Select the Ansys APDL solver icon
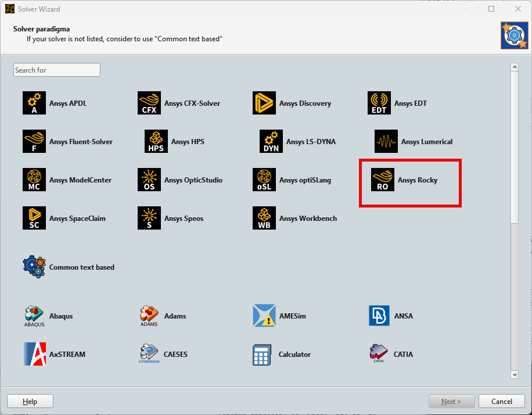Image resolution: width=532 pixels, height=415 pixels. coord(34,103)
